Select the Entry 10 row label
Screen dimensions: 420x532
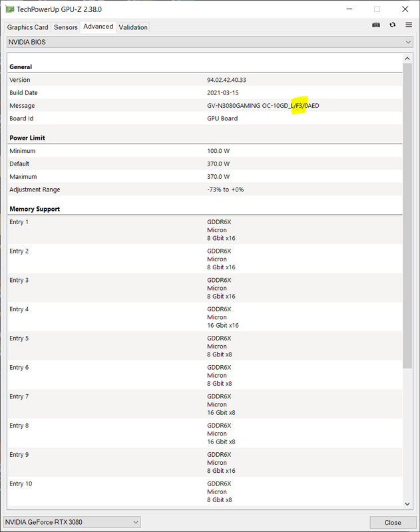coord(21,483)
